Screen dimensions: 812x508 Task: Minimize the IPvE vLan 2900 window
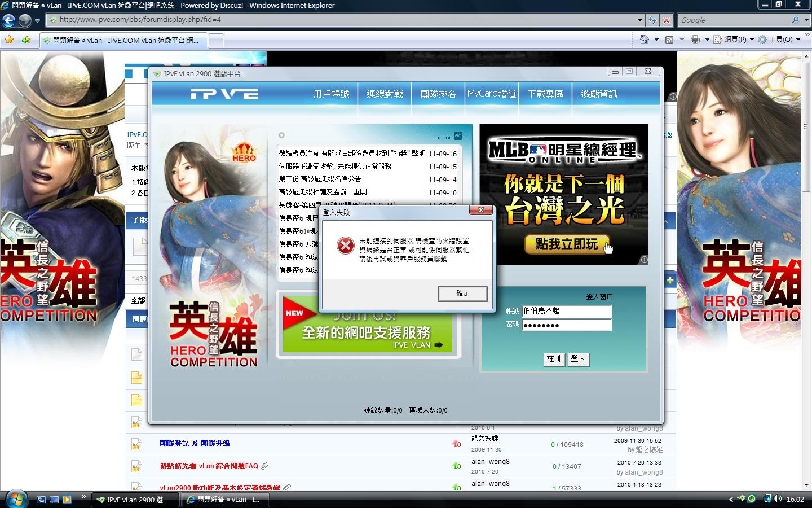(x=615, y=72)
